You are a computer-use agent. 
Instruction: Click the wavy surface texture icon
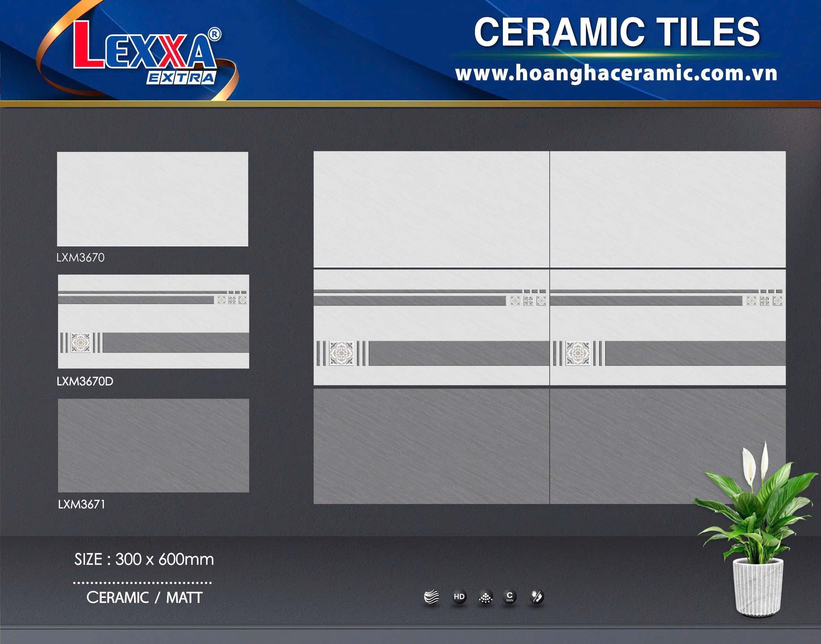tap(431, 597)
